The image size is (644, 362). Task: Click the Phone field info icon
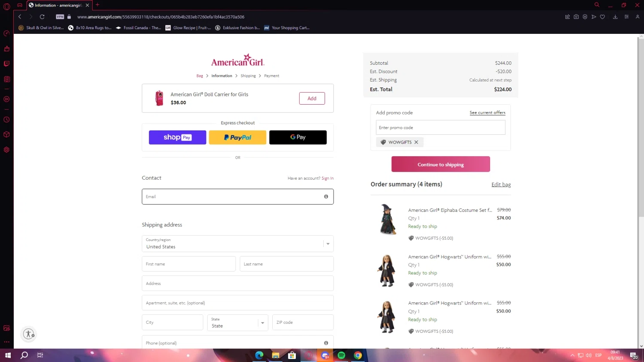coord(326,343)
